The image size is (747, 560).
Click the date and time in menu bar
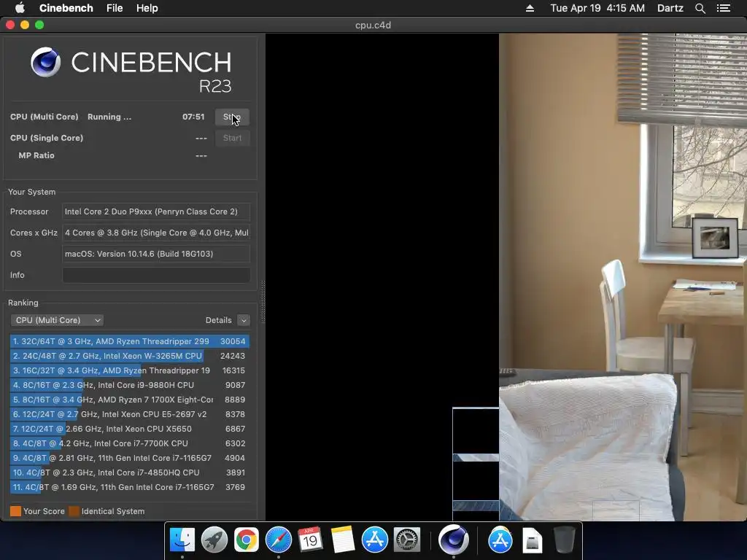pos(597,8)
